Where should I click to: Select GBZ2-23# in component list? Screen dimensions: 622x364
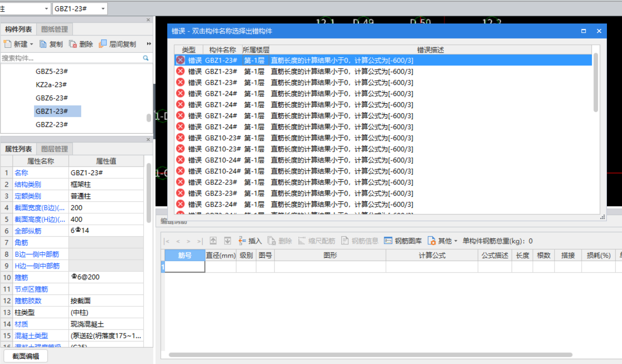click(x=52, y=125)
